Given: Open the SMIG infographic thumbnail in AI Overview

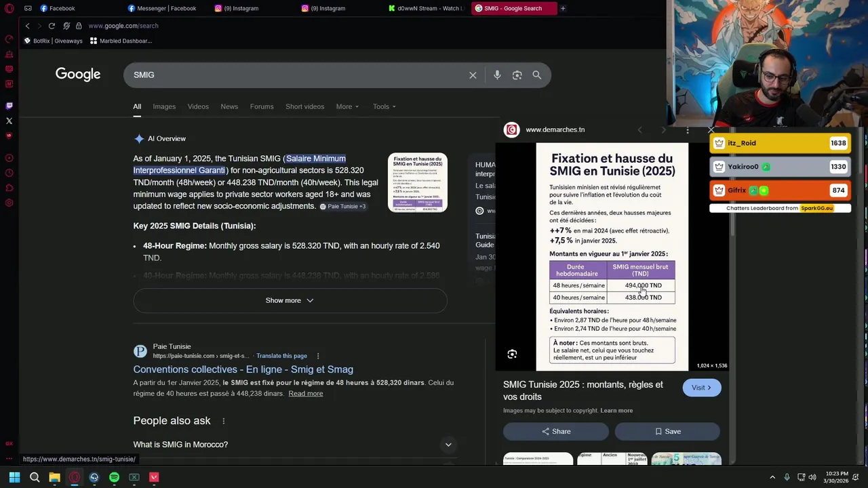Looking at the screenshot, I should [x=418, y=182].
